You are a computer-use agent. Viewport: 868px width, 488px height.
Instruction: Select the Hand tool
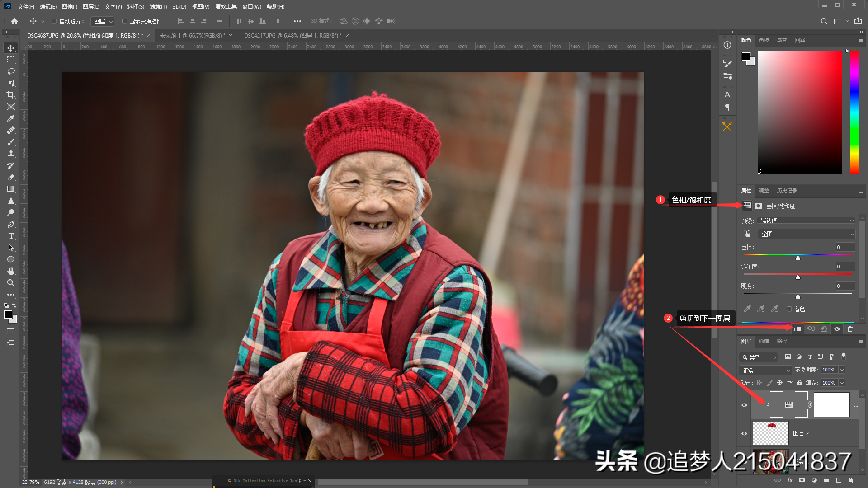tap(11, 271)
